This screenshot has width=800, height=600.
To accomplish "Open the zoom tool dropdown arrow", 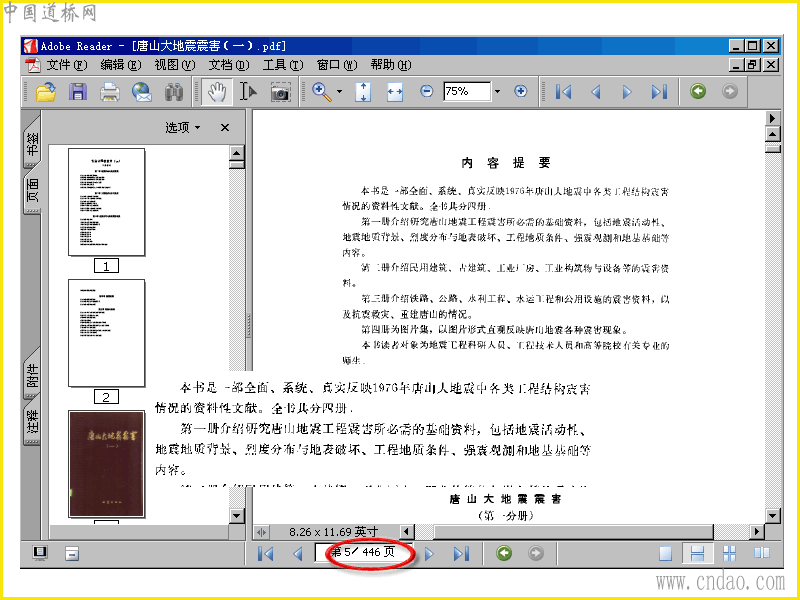I will click(339, 92).
